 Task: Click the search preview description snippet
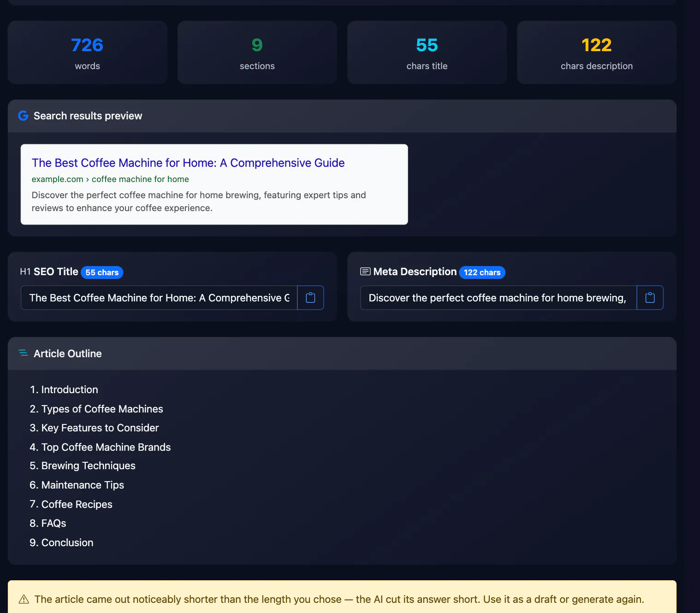199,201
